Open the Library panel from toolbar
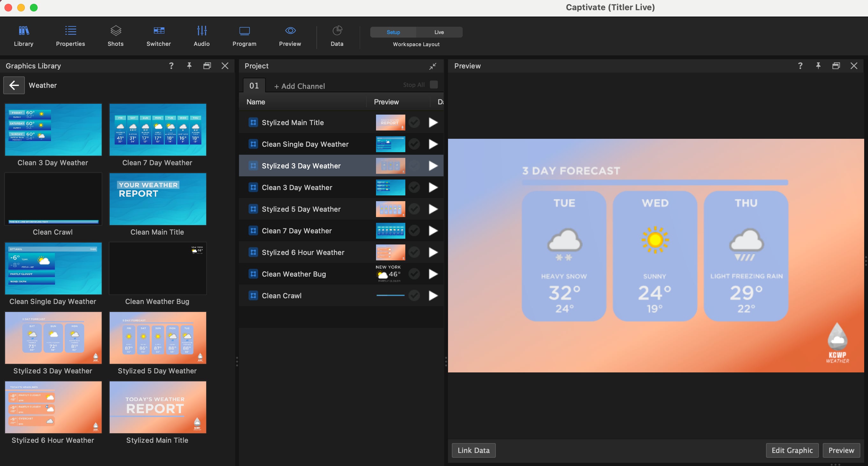The height and width of the screenshot is (466, 868). point(24,36)
